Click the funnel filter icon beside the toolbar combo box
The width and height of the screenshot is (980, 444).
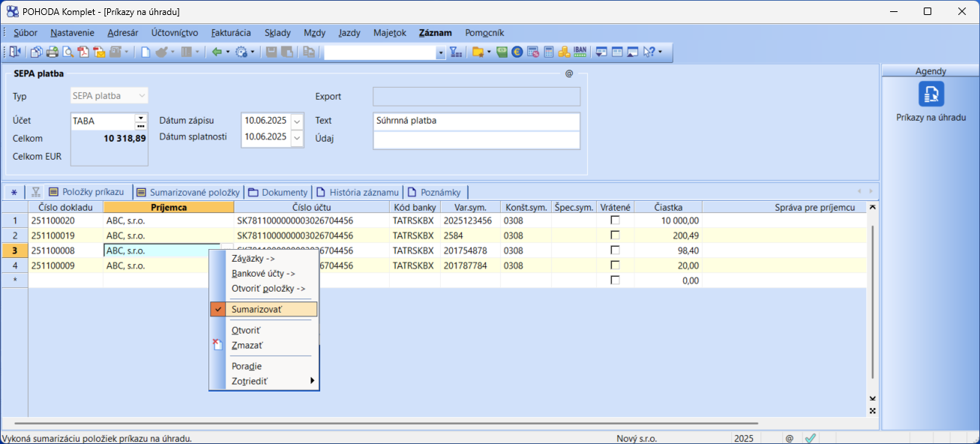(455, 52)
